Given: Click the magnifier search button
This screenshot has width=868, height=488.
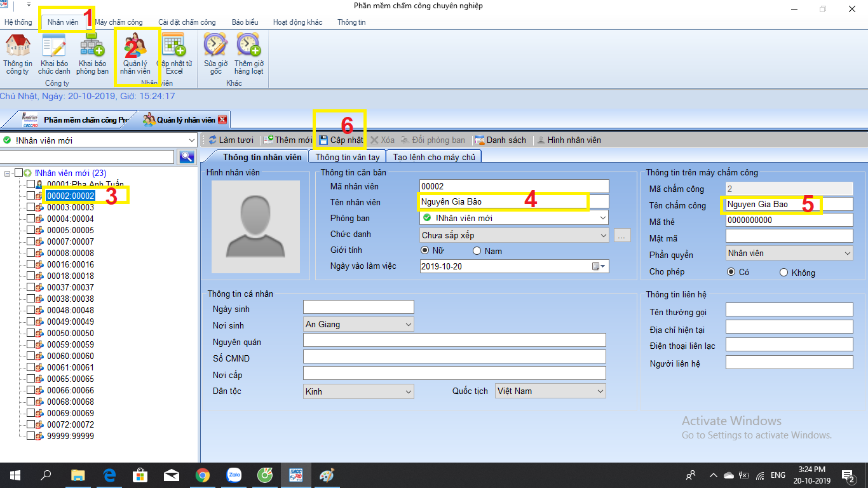Looking at the screenshot, I should 187,157.
